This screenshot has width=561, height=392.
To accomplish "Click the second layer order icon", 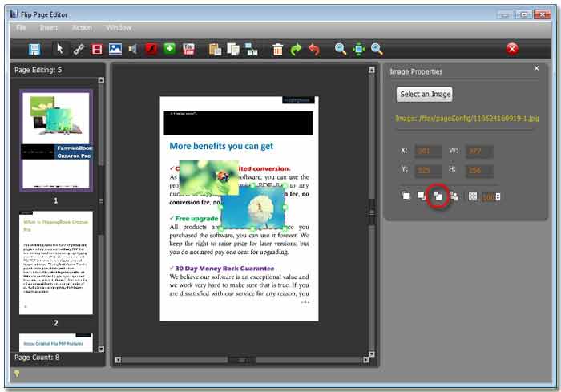I will (x=422, y=196).
